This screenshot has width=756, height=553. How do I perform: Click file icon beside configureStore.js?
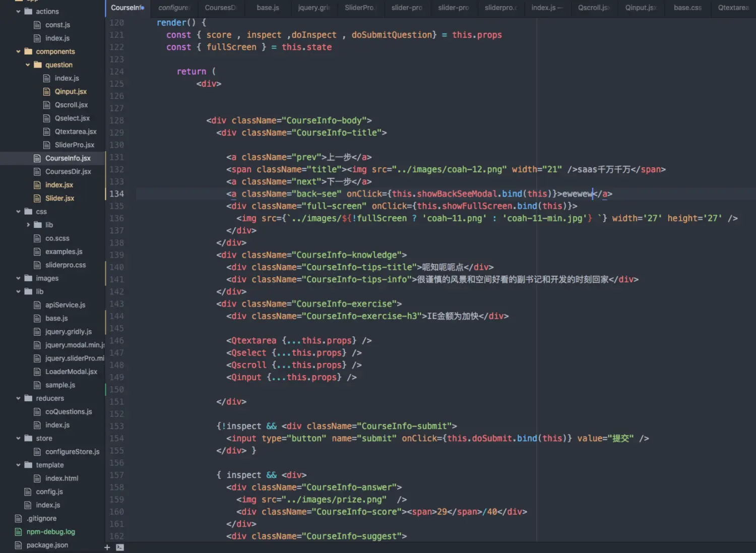pyautogui.click(x=37, y=452)
